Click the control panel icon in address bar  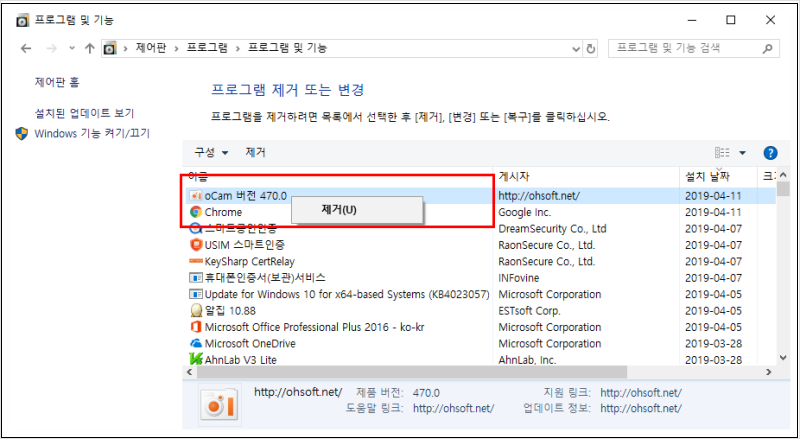[110, 48]
